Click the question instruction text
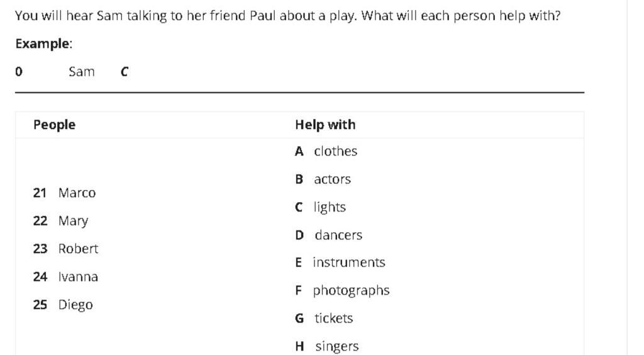 point(287,15)
